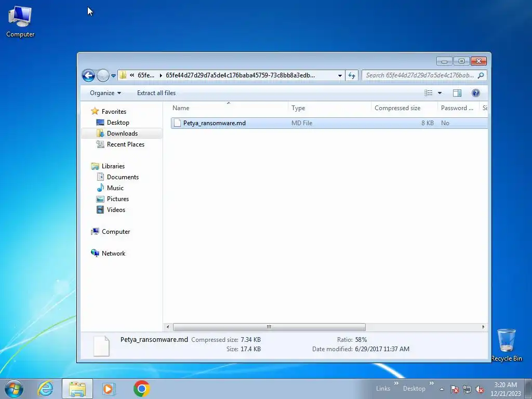Expand the Desktop toolbar chevron

point(432,383)
